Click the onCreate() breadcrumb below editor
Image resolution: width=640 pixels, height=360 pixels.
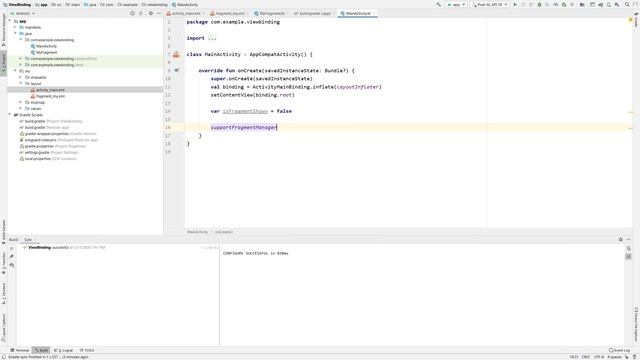(224, 232)
